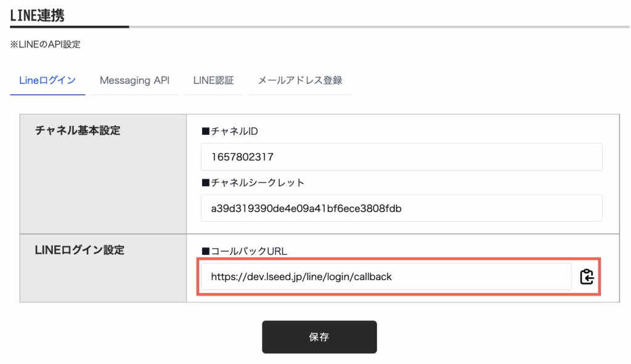This screenshot has width=631, height=364.
Task: Go to the メールアドレス登録 tab
Action: pos(299,80)
